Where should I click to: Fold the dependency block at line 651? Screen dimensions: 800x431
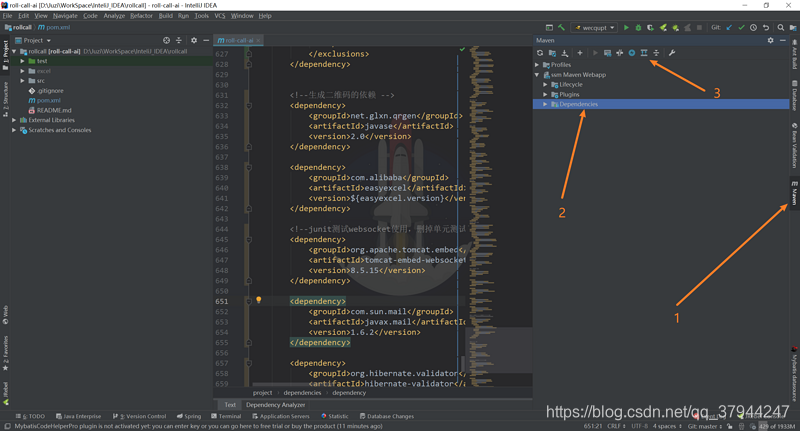coord(249,301)
